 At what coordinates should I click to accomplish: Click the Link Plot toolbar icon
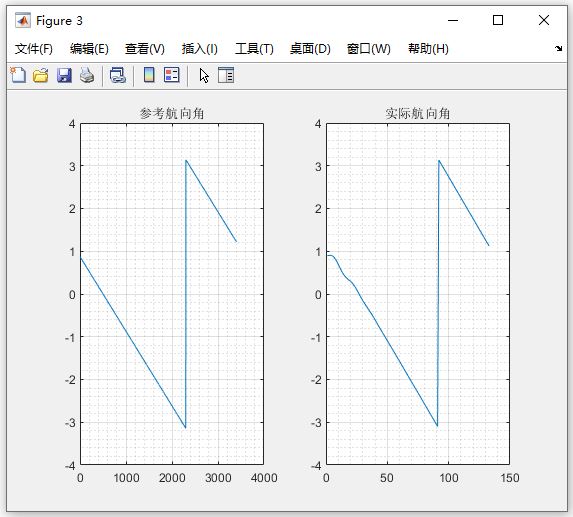[x=118, y=75]
